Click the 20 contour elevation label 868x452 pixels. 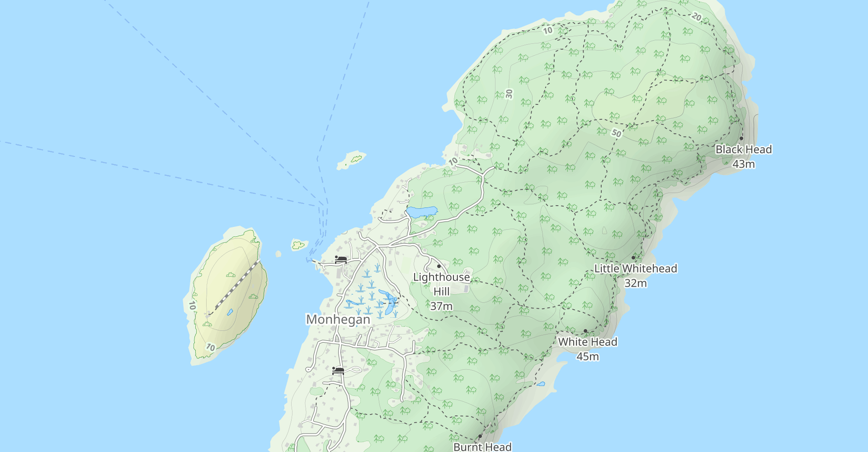pos(697,17)
